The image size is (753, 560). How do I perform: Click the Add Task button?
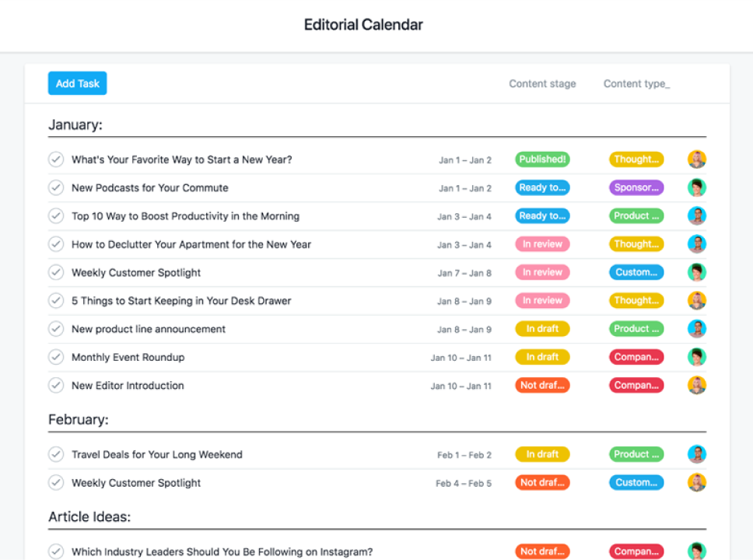tap(77, 83)
